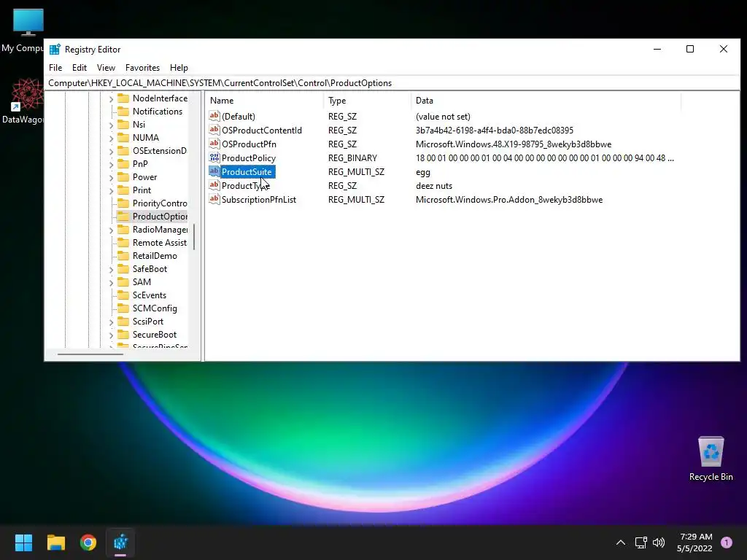Expand the ScsiPort key
747x560 pixels.
pyautogui.click(x=111, y=322)
